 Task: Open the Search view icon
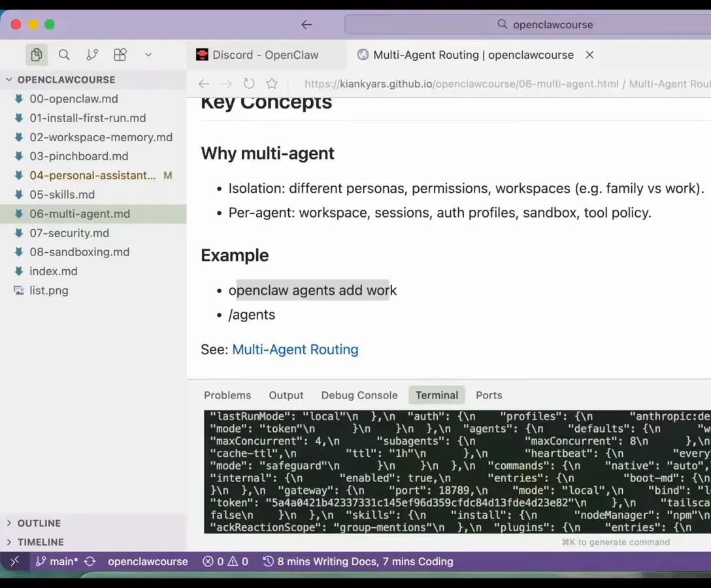[x=64, y=55]
